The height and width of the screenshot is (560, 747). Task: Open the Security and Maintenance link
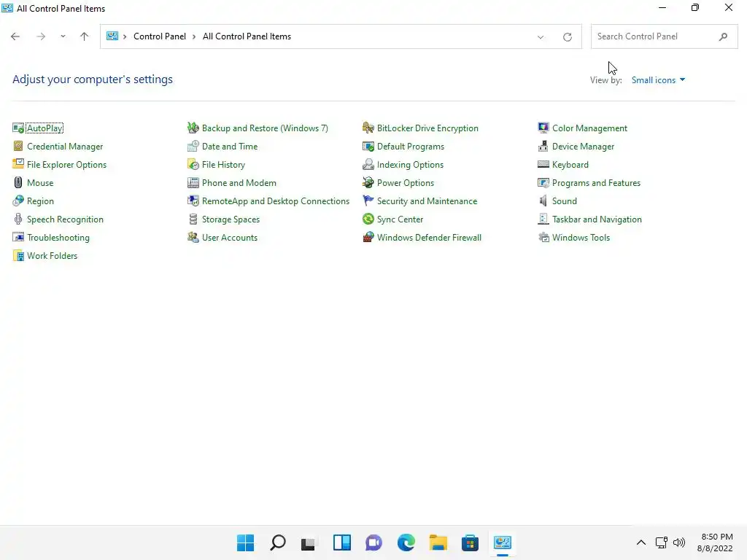tap(427, 201)
